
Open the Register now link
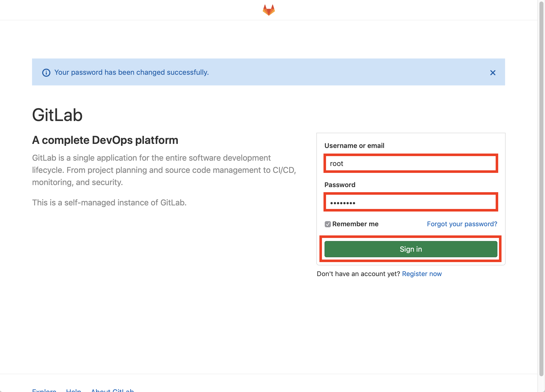coord(422,274)
